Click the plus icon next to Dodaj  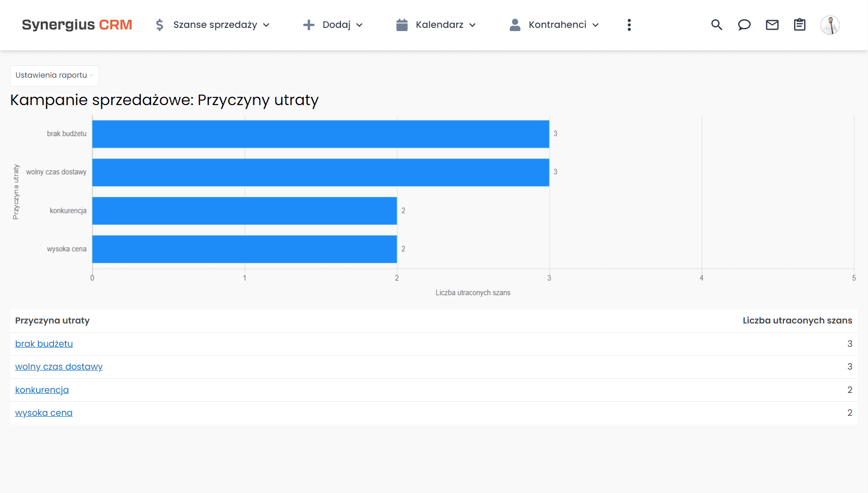coord(309,25)
